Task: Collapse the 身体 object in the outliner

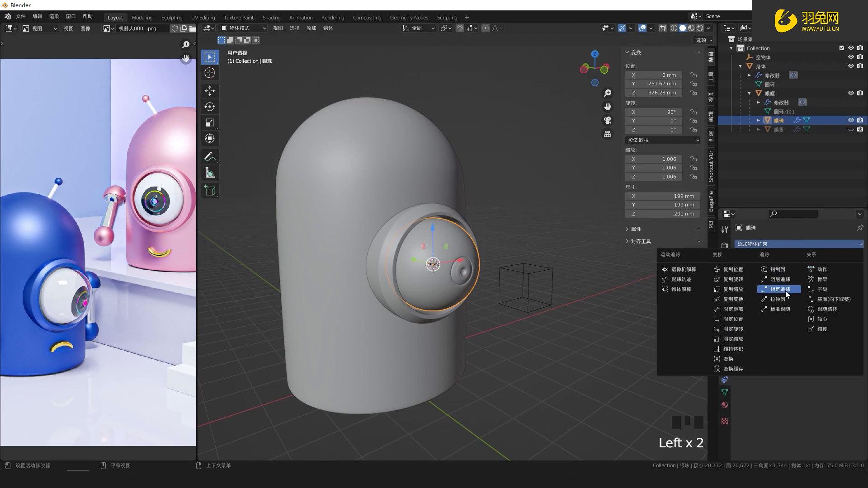Action: click(x=740, y=66)
